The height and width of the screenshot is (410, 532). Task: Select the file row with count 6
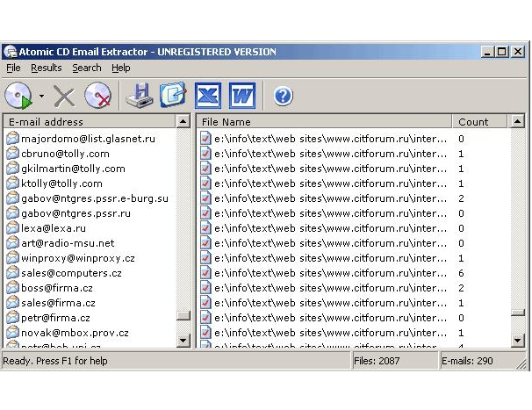tap(354, 273)
